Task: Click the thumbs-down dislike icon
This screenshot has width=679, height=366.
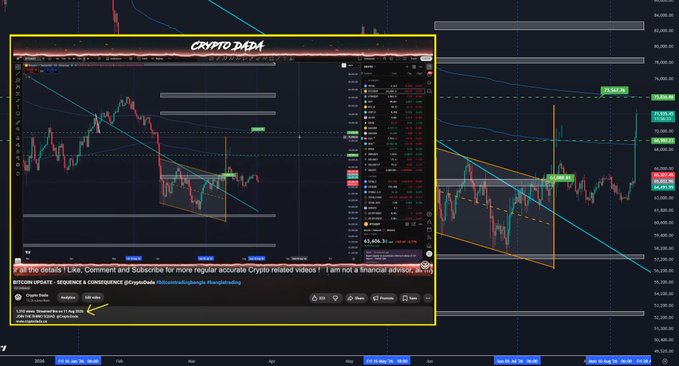Action: point(335,298)
